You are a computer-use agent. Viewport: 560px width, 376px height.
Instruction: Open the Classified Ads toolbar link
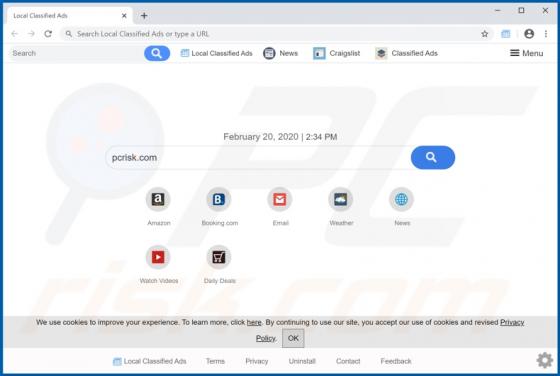click(406, 53)
